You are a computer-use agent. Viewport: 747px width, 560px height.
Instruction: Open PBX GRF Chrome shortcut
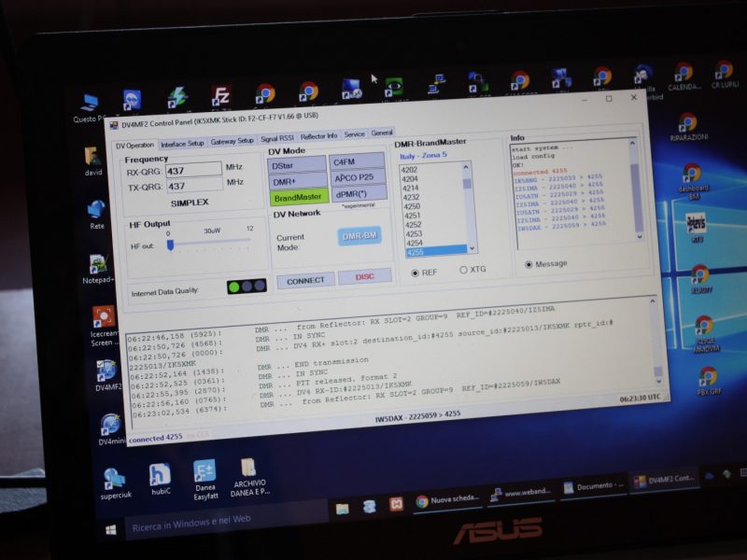(x=709, y=381)
